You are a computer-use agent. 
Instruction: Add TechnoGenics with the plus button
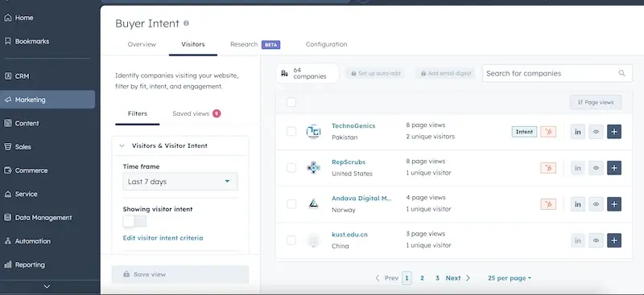coord(614,132)
